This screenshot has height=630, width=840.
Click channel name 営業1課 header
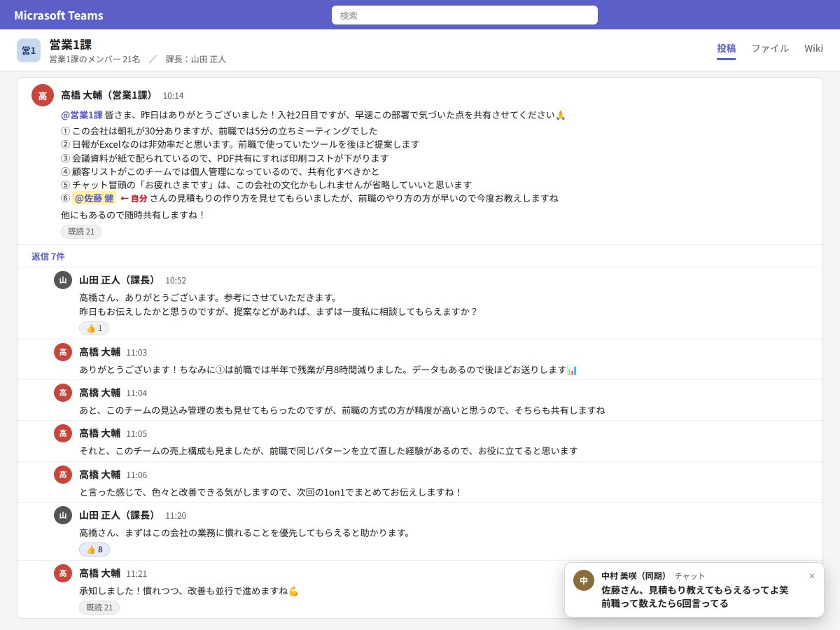71,45
